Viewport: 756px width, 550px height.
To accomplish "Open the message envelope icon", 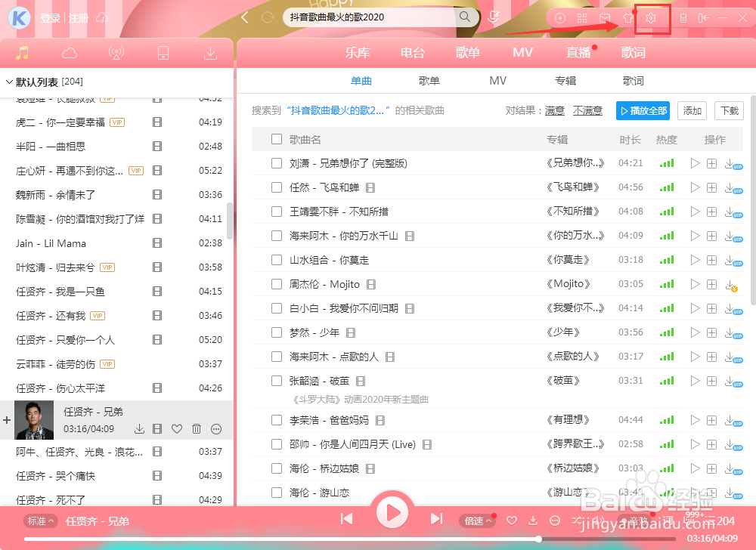I will [605, 18].
